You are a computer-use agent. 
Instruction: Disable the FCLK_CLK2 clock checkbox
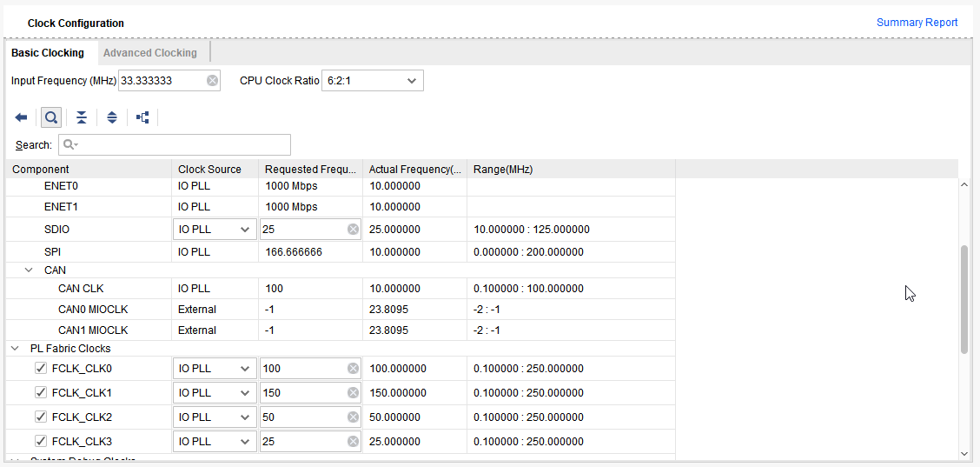click(41, 417)
